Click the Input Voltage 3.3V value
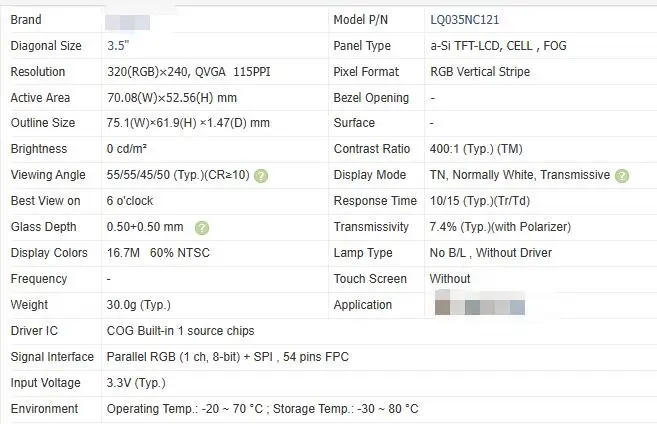 (136, 383)
